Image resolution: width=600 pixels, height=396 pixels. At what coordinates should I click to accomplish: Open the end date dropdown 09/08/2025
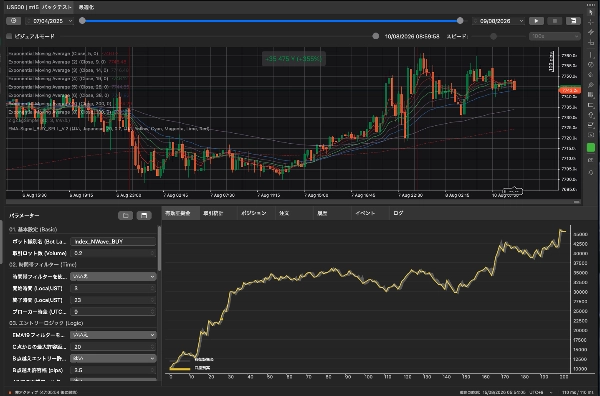[498, 21]
